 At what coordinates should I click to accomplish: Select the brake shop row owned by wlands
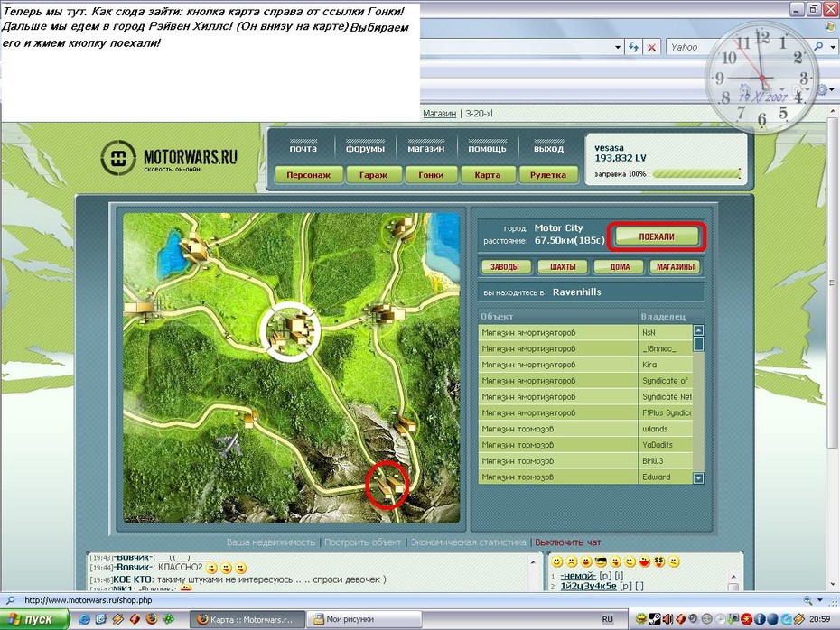coord(585,429)
